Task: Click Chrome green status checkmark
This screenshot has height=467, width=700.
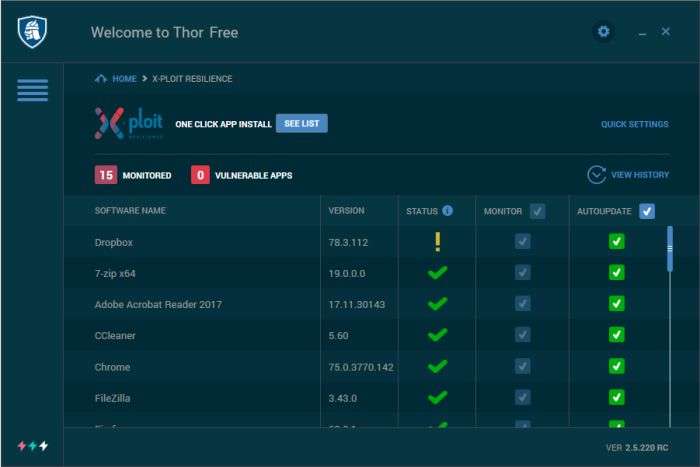Action: 438,366
